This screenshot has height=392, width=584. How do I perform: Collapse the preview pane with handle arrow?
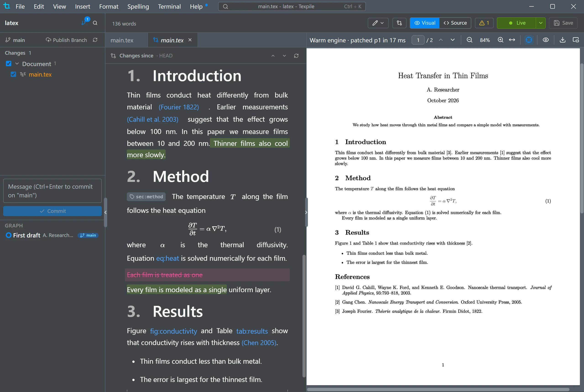tap(306, 212)
